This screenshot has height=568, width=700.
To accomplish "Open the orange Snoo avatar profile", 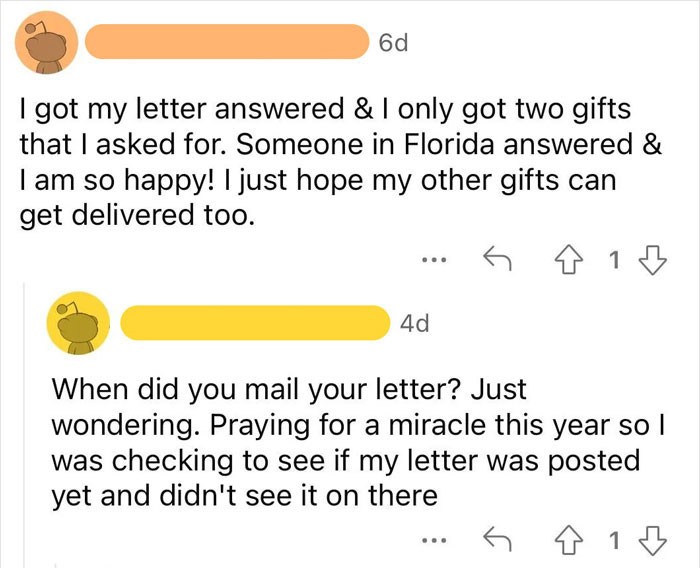I will 46,42.
